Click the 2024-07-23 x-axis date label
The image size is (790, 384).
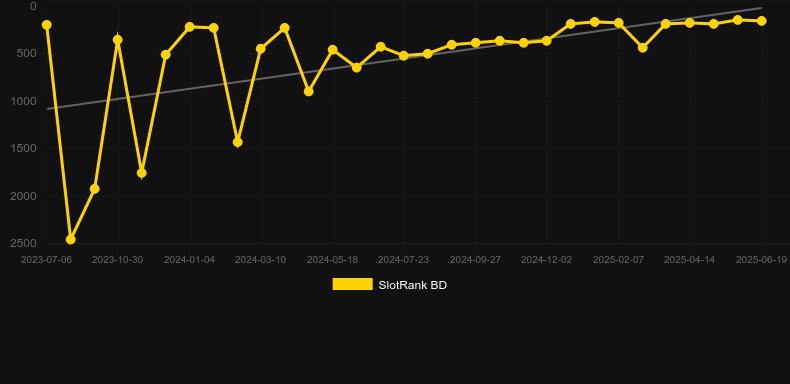(404, 260)
